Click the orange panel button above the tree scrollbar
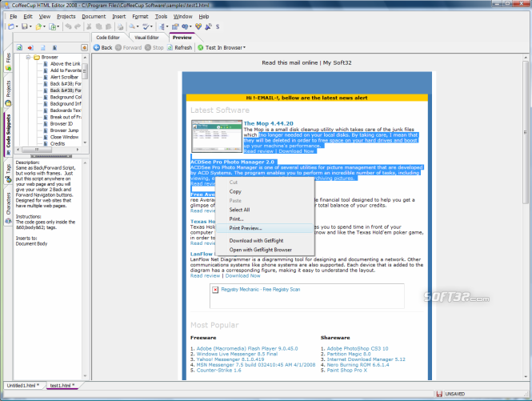 coord(85,47)
